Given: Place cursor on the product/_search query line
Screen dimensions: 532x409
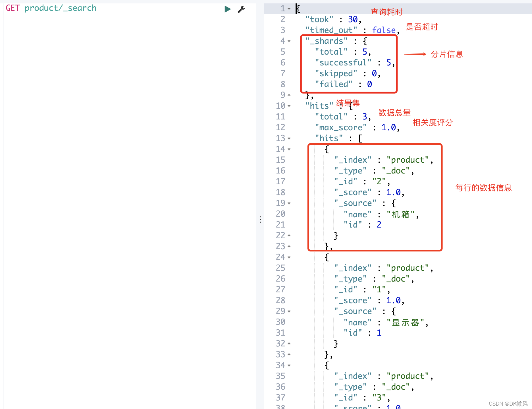Looking at the screenshot, I should click(x=61, y=8).
